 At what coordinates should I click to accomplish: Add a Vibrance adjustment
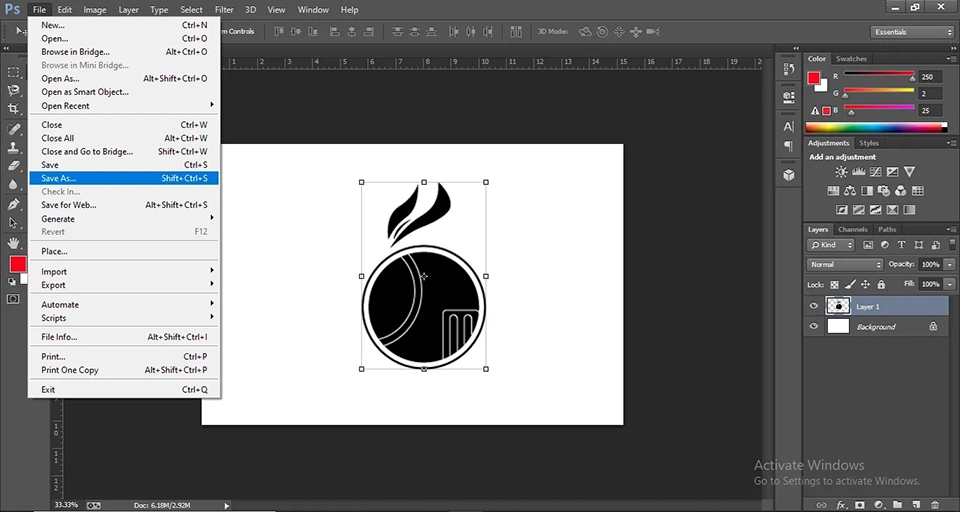[909, 172]
